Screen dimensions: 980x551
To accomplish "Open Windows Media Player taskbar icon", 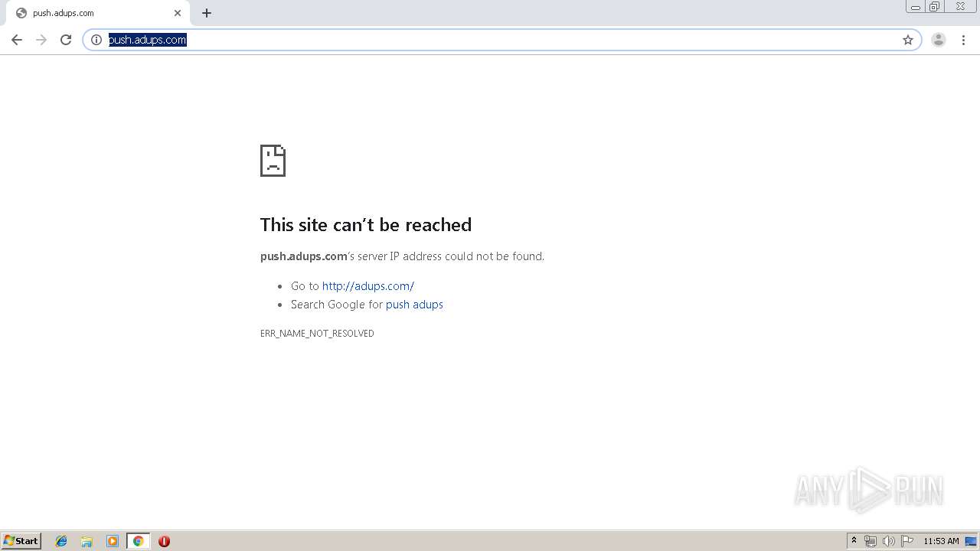I will tap(113, 541).
